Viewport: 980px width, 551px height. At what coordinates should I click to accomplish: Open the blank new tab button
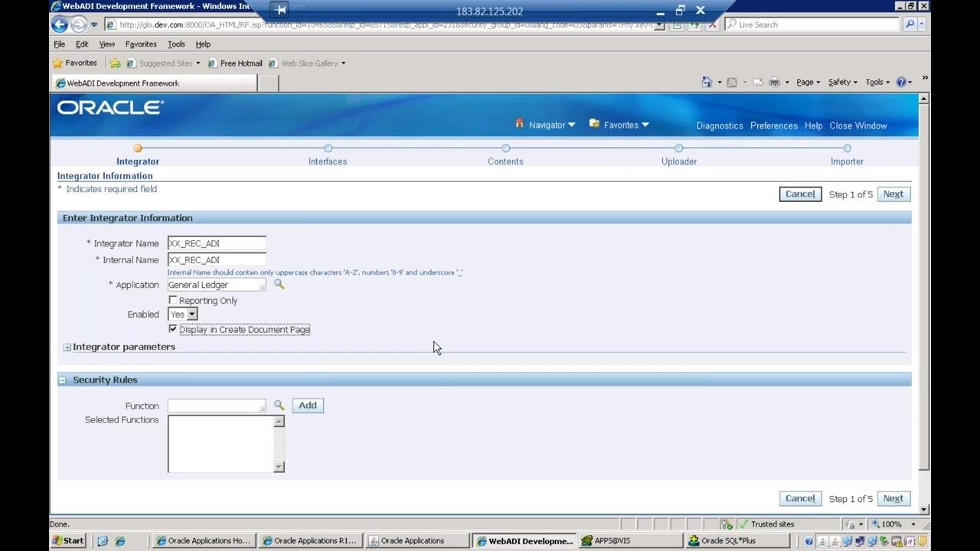pyautogui.click(x=268, y=83)
